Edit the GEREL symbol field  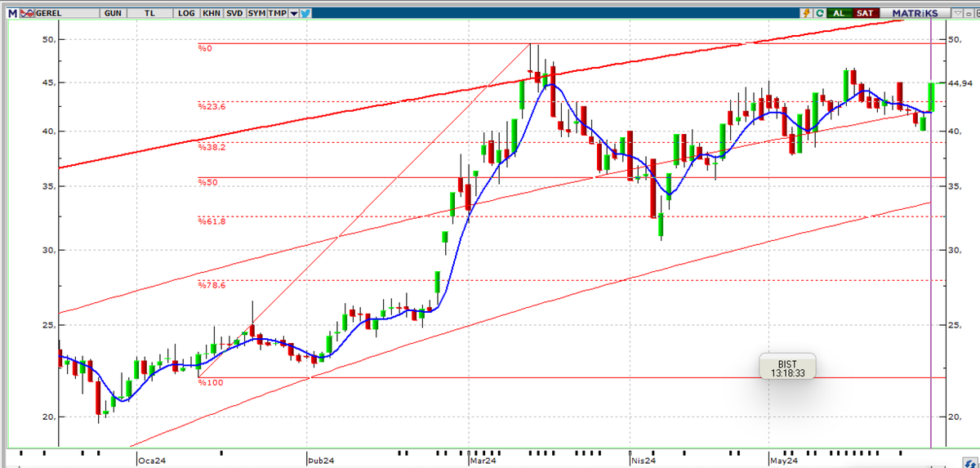(68, 13)
